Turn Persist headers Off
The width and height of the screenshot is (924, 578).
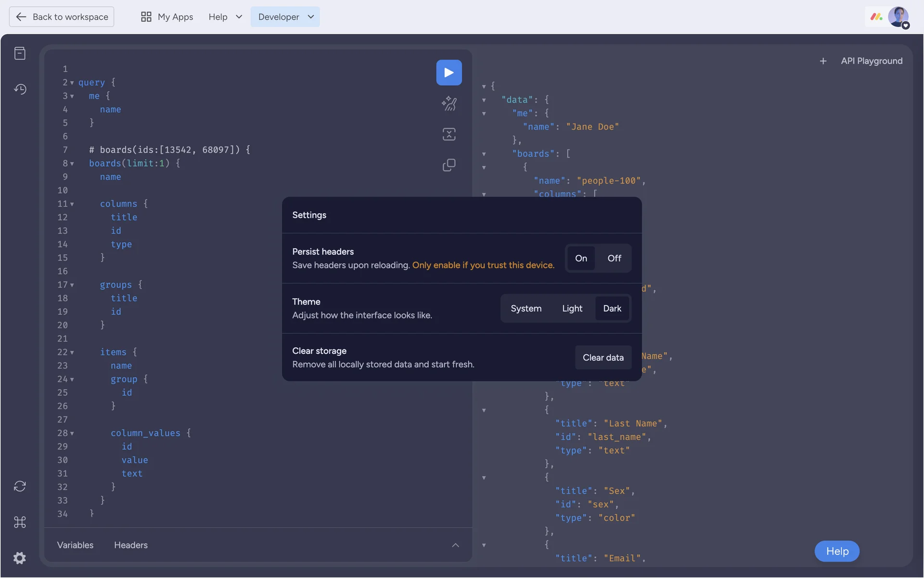[614, 258]
